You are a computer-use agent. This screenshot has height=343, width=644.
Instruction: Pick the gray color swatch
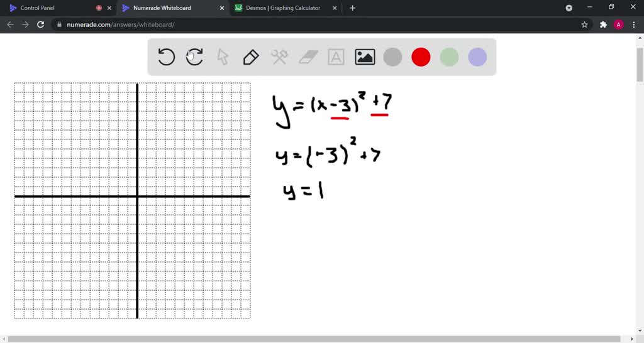pyautogui.click(x=392, y=57)
